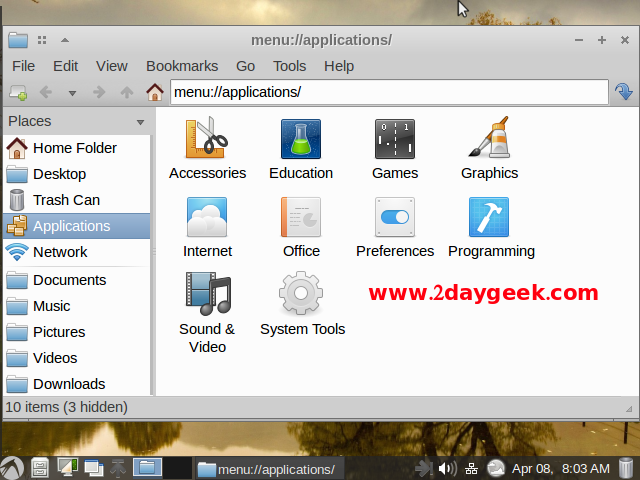640x480 pixels.
Task: Open the Programming hammer icon
Action: tap(490, 217)
